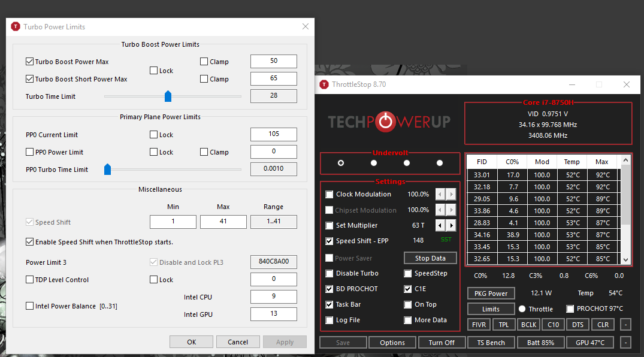Uncheck the BD PROCHOT checkbox
The width and height of the screenshot is (644, 357).
[329, 289]
